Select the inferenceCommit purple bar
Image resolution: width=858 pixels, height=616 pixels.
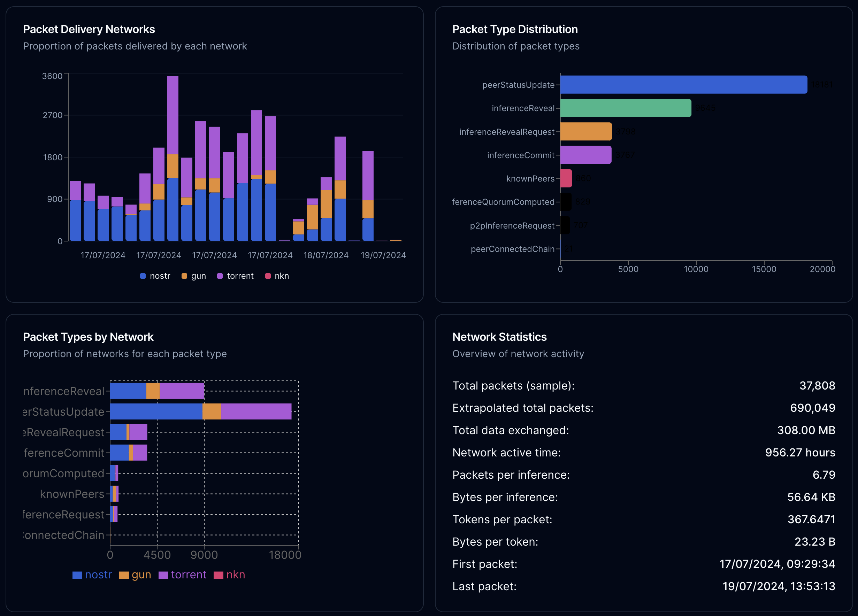(x=585, y=155)
